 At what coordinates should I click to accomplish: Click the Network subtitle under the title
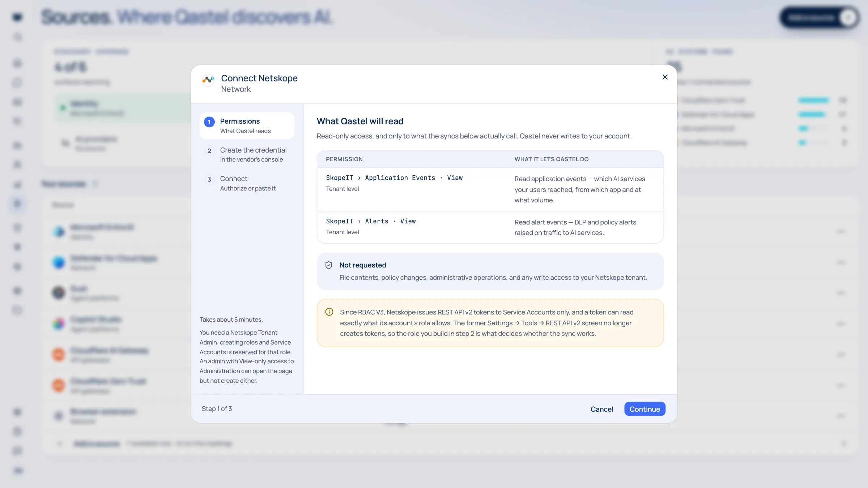[x=236, y=89]
